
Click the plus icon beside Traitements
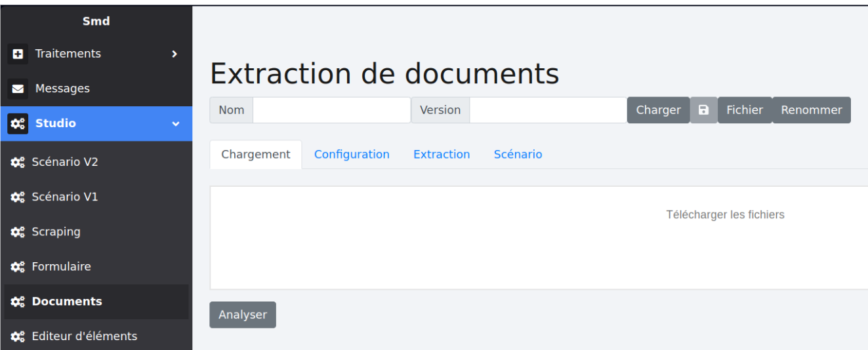(18, 54)
